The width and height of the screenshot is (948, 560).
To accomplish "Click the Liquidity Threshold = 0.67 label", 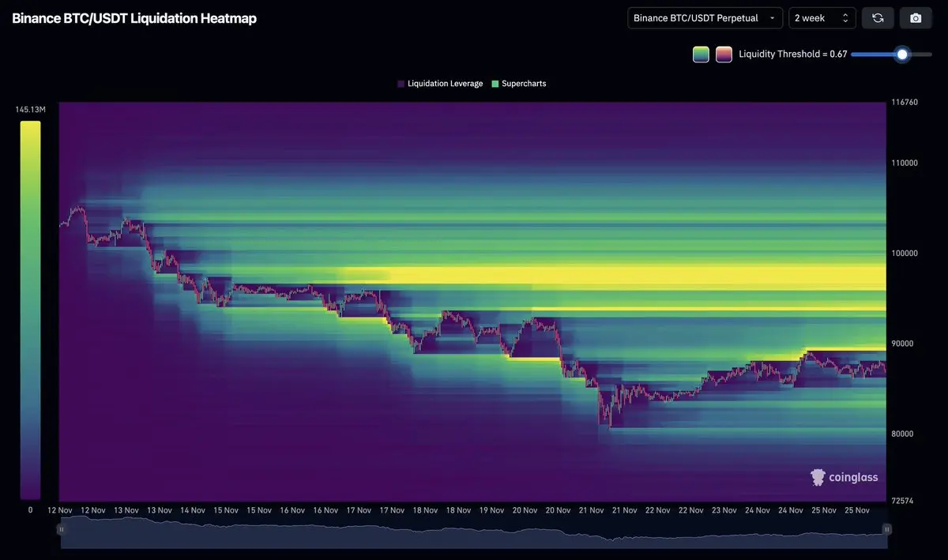I will click(793, 54).
